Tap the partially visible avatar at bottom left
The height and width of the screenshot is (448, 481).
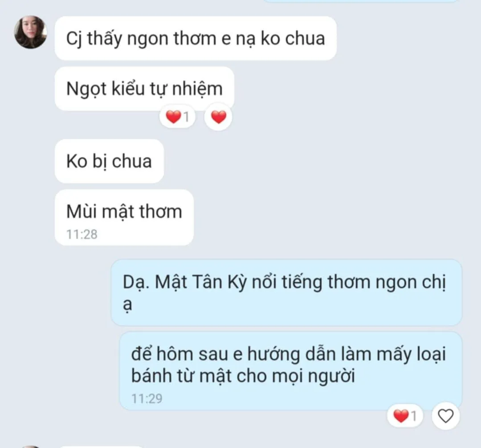pyautogui.click(x=31, y=447)
